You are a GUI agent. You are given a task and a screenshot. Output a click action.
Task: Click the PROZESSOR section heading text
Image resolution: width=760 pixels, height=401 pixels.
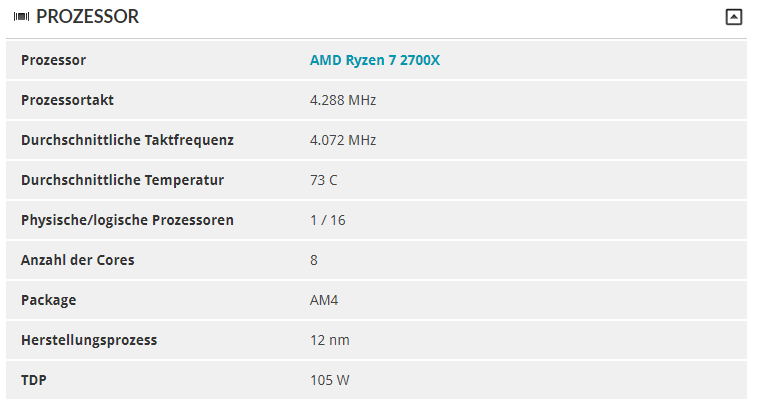point(88,16)
